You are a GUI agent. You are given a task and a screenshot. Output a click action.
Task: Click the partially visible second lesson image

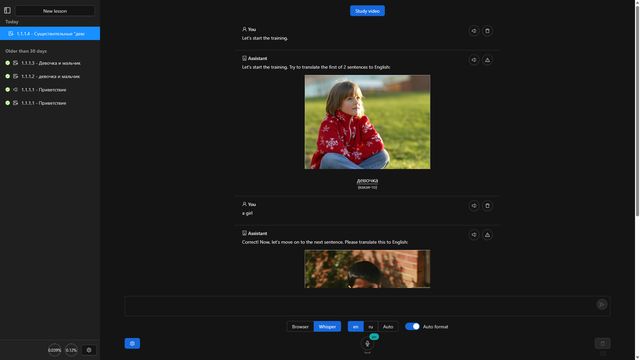367,269
